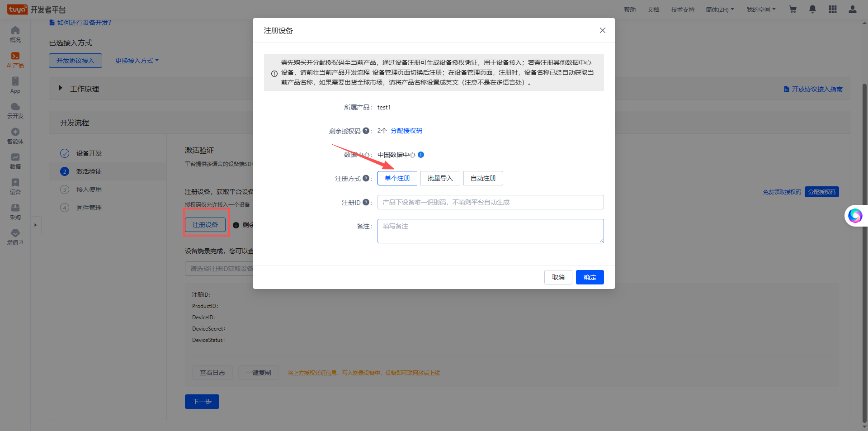Click info icon beside 中国数据中心
Viewport: 868px width, 431px height.
(421, 155)
